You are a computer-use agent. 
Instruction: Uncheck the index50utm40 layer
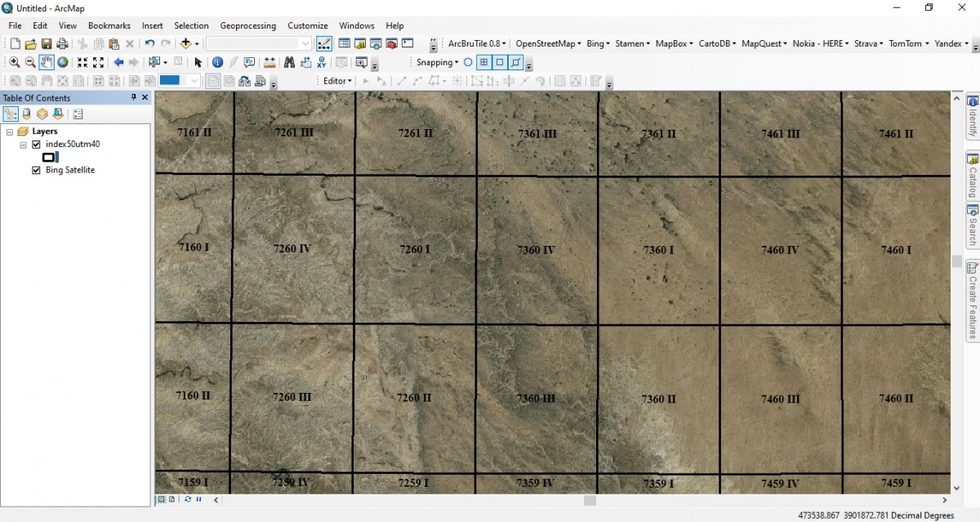click(36, 145)
